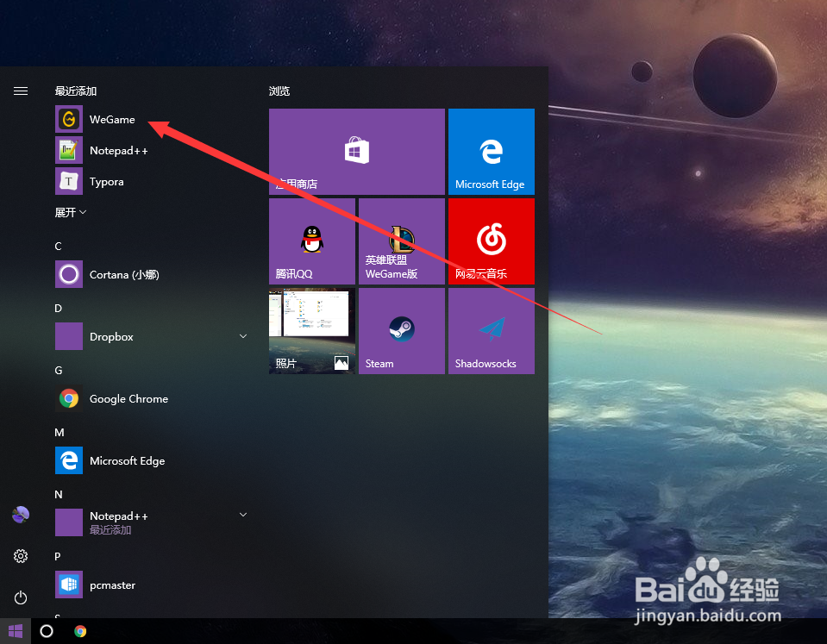This screenshot has width=827, height=644.
Task: Click the letter M index header
Action: (59, 433)
